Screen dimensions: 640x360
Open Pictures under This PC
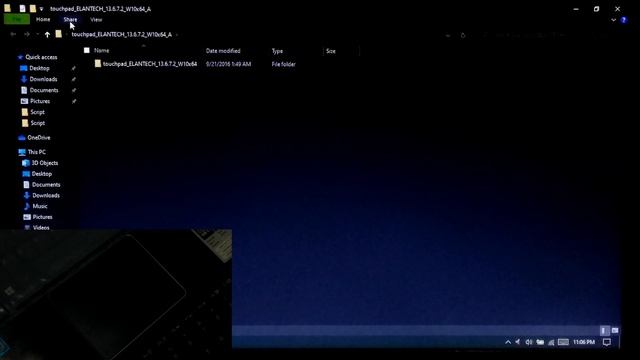42,217
